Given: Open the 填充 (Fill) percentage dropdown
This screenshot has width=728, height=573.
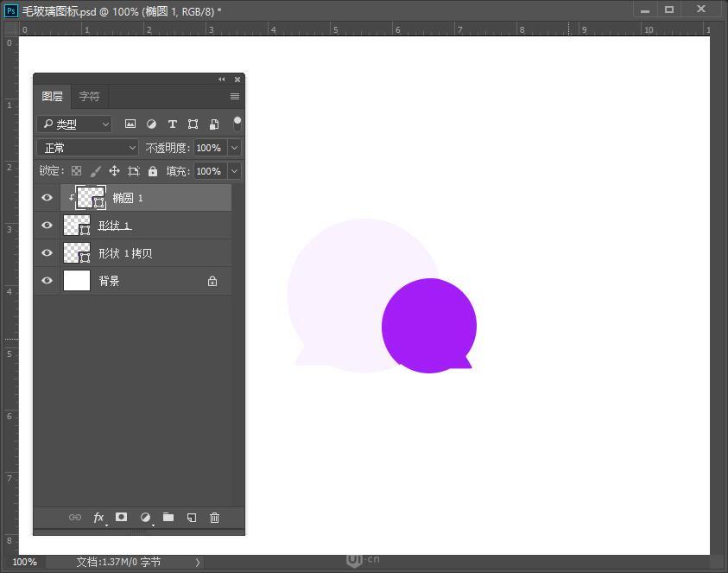Looking at the screenshot, I should tap(233, 170).
